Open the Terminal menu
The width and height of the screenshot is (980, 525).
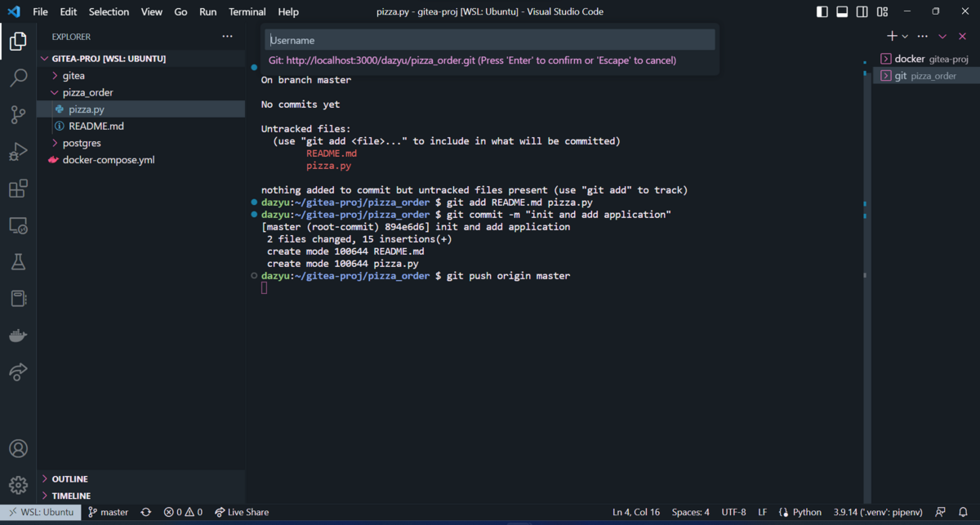click(x=247, y=11)
